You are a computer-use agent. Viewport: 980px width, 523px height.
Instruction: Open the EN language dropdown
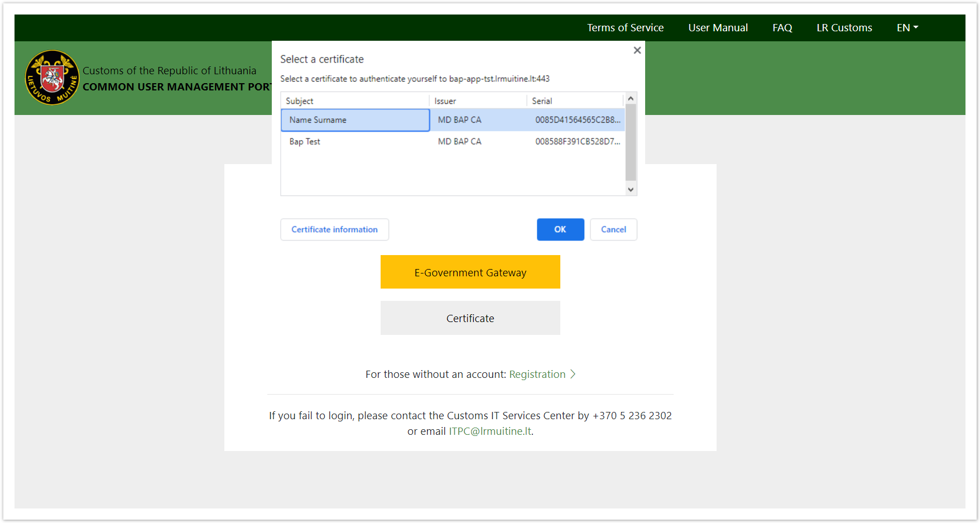pyautogui.click(x=907, y=27)
